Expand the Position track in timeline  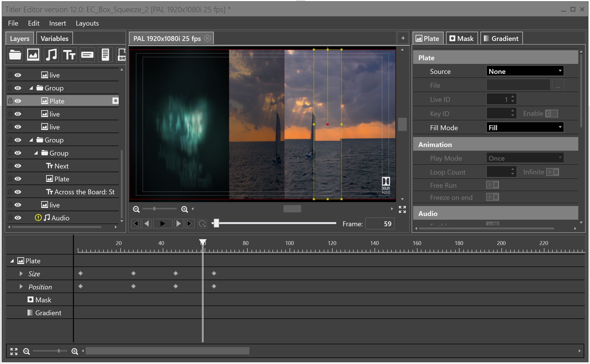point(21,286)
